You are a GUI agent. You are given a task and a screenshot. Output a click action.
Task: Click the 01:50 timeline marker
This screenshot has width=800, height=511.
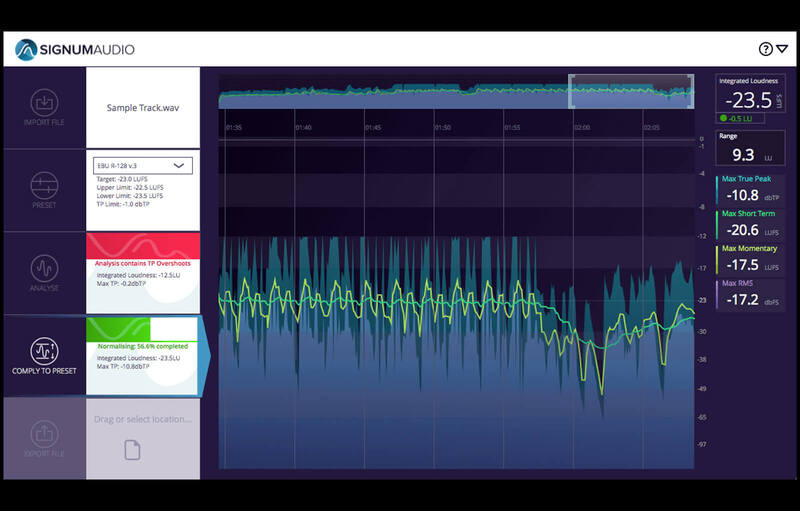click(442, 127)
